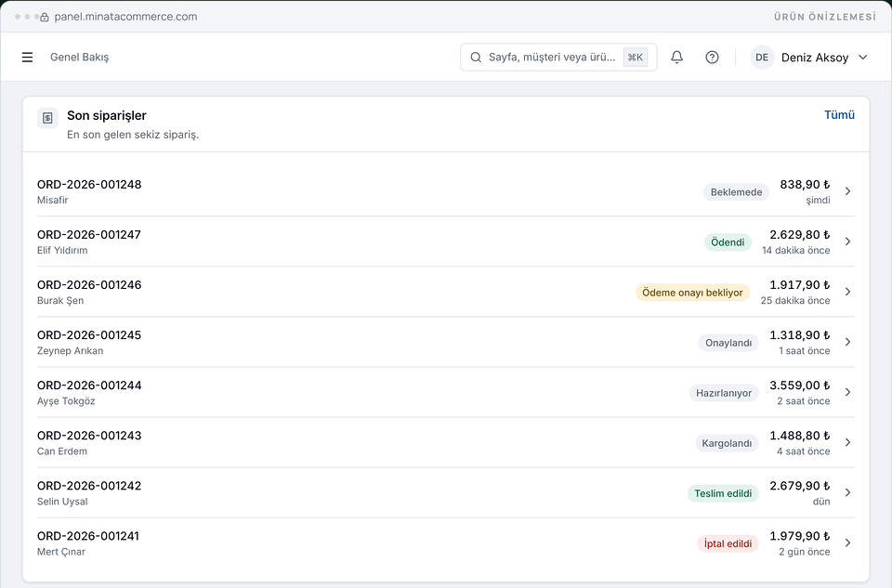Open order ORD-2026-001243 via its chevron
The width and height of the screenshot is (892, 588).
(x=847, y=442)
